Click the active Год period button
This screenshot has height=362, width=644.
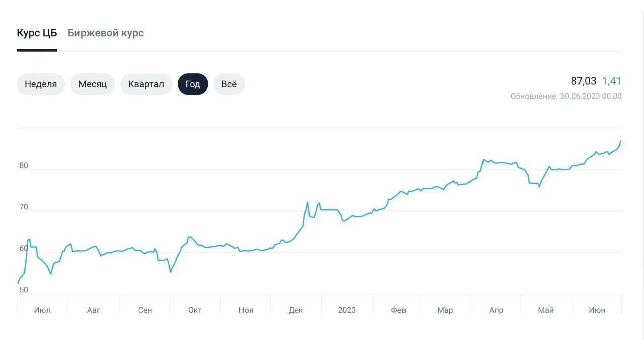pyautogui.click(x=193, y=84)
